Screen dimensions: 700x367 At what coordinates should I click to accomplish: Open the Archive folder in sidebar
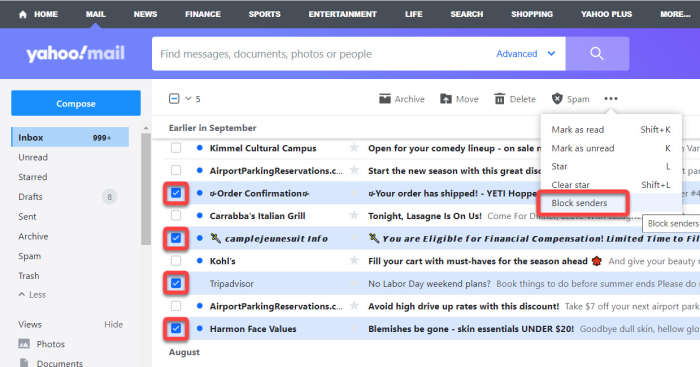[x=33, y=236]
